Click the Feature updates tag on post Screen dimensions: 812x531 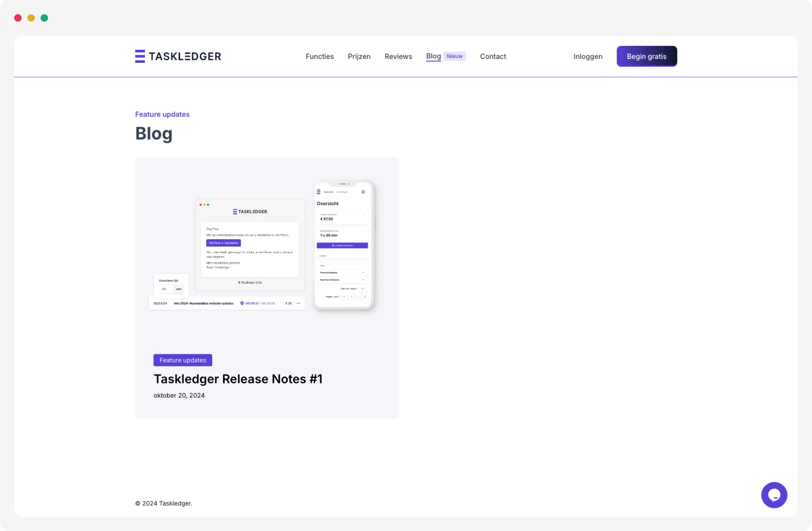(182, 360)
